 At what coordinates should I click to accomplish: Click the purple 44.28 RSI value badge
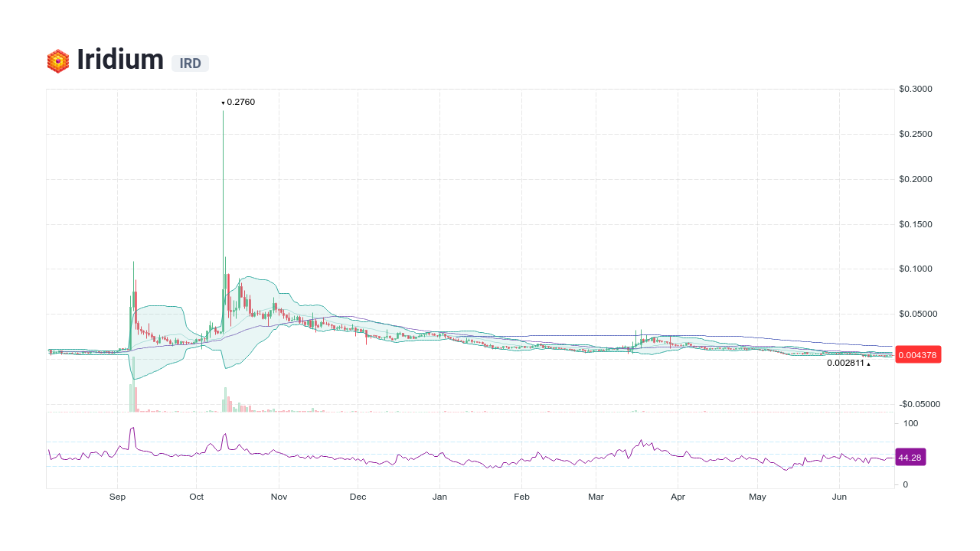910,457
